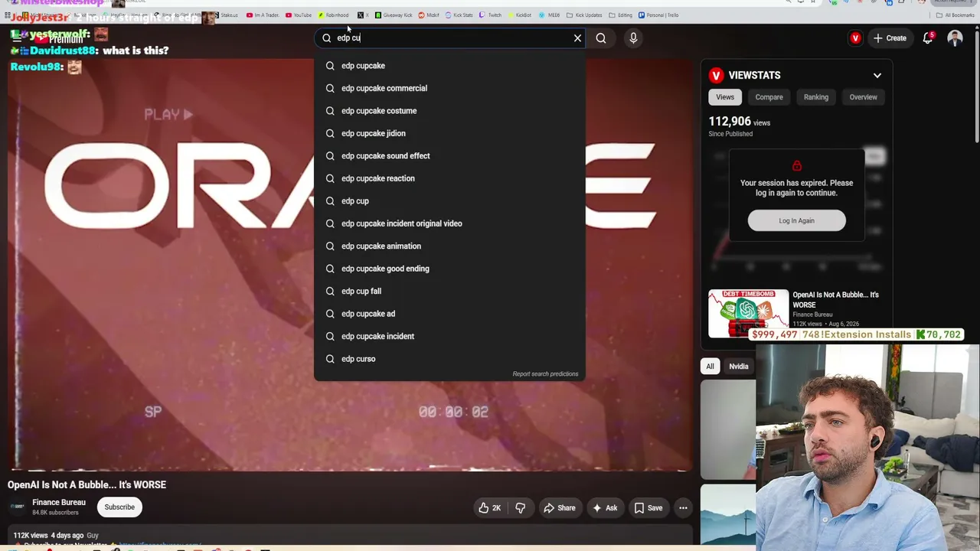Image resolution: width=980 pixels, height=551 pixels.
Task: Choose 'edp cupcake ad' suggestion
Action: tap(449, 314)
